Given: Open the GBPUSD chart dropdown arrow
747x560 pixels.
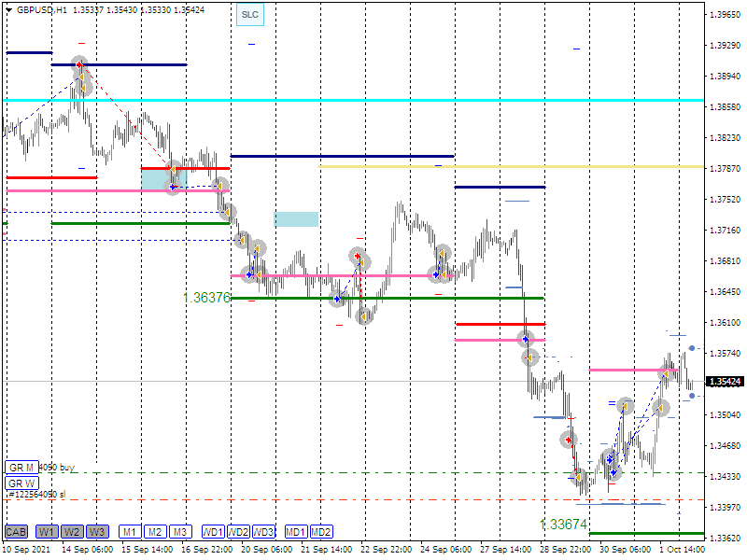Looking at the screenshot, I should [x=9, y=9].
